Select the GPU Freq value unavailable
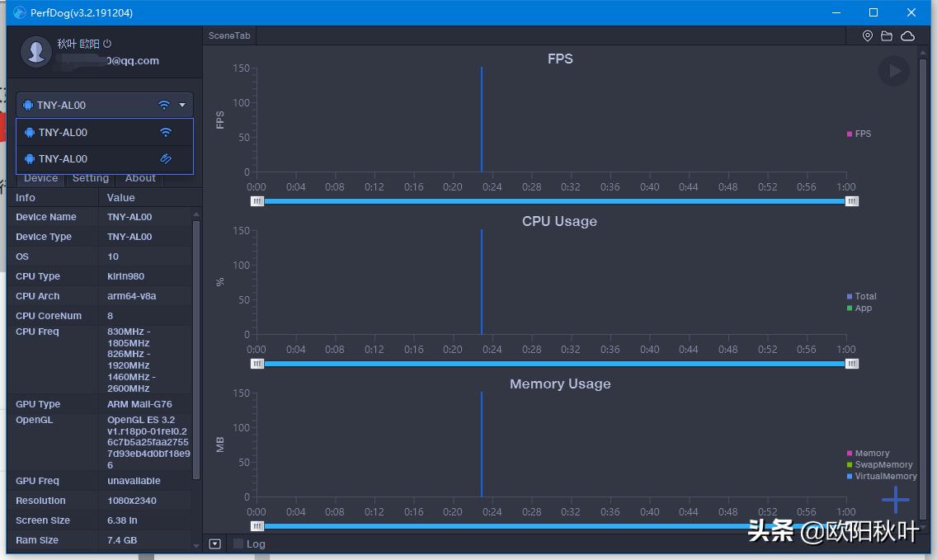The height and width of the screenshot is (560, 937). click(134, 481)
